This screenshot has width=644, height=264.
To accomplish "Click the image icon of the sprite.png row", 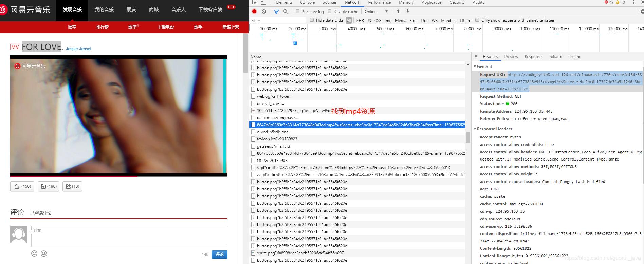I will 253,253.
